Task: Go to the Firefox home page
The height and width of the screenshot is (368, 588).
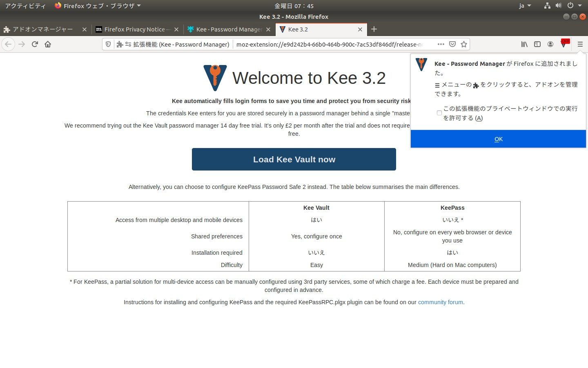Action: tap(48, 44)
